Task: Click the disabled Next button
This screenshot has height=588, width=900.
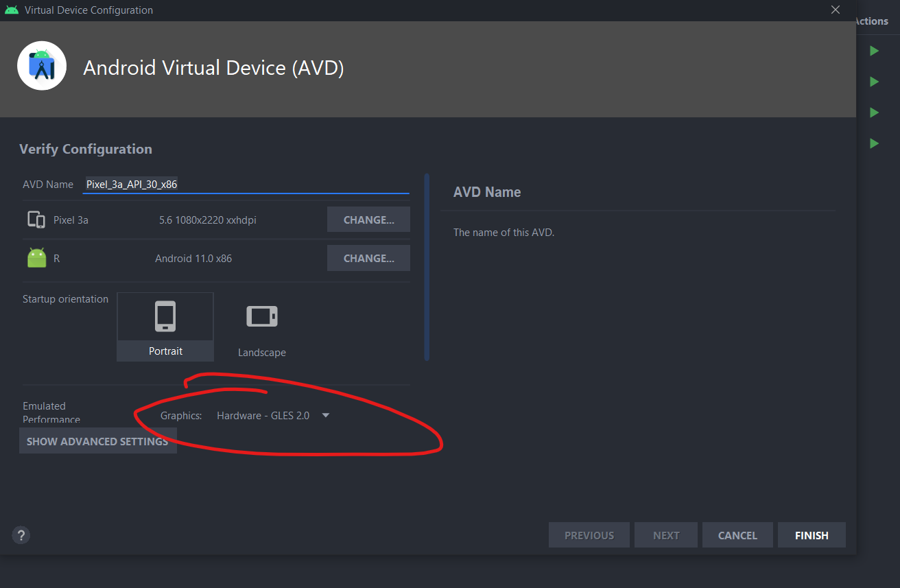Action: coord(666,535)
